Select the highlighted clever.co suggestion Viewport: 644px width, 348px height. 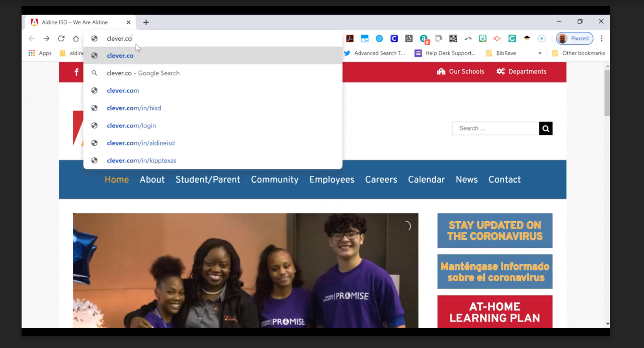tap(213, 56)
